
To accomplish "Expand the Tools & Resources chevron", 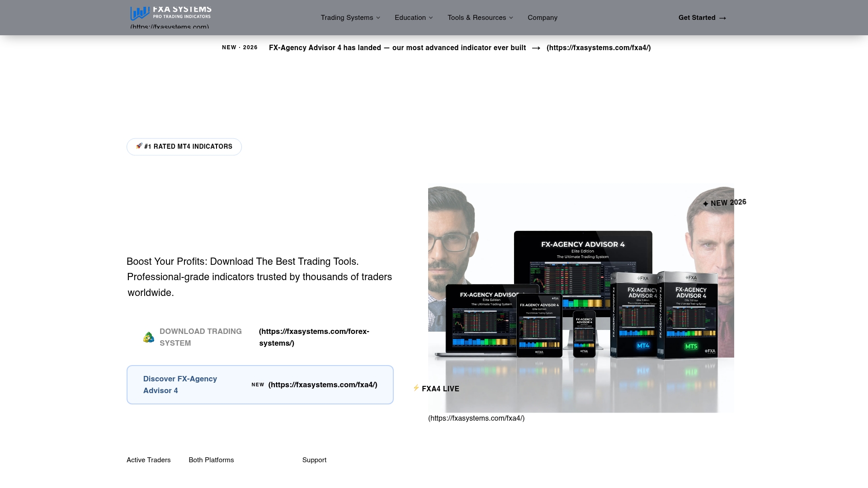I will [511, 18].
